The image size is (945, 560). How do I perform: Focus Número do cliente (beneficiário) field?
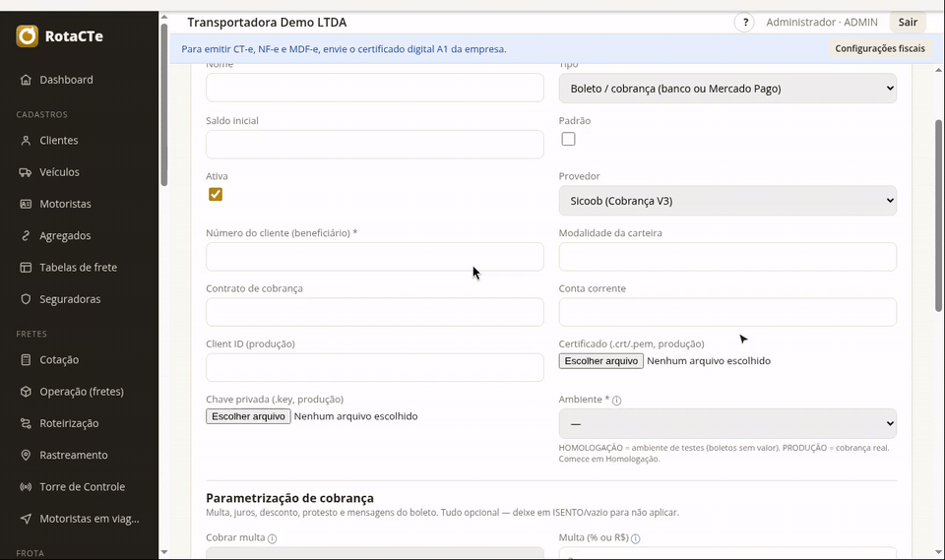(375, 257)
